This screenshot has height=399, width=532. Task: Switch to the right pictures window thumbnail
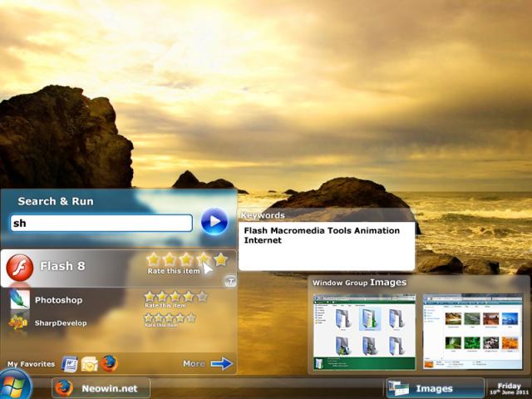click(473, 332)
